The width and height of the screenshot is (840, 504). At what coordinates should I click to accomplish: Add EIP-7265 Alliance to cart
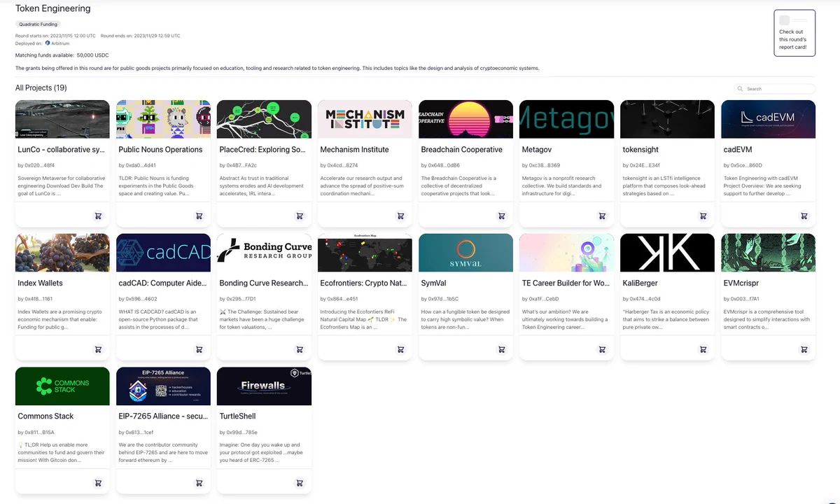[x=199, y=483]
